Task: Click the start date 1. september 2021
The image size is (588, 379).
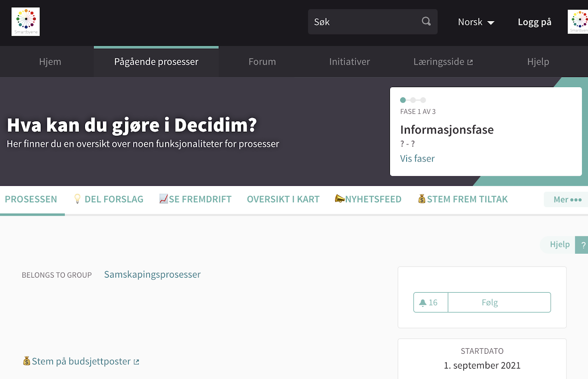Action: [482, 366]
